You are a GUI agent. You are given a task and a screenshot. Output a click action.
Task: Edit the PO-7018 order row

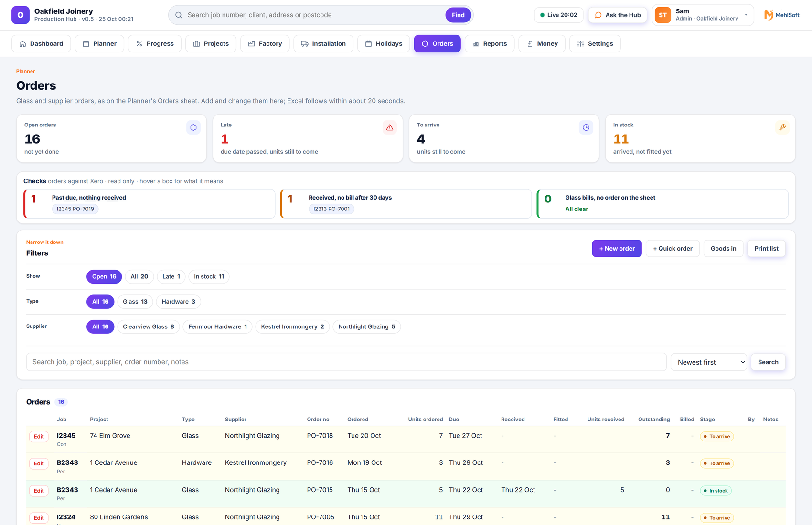coord(39,437)
